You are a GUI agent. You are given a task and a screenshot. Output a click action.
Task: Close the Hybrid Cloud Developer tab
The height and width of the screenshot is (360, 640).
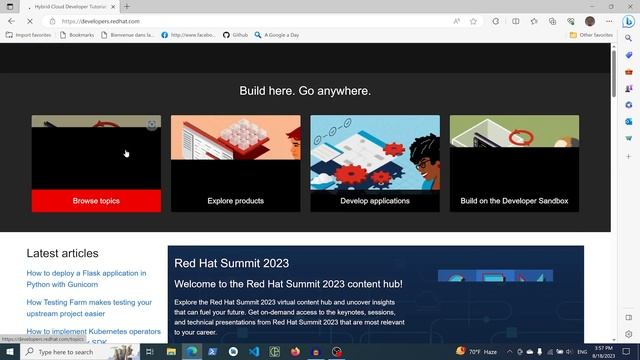(113, 7)
